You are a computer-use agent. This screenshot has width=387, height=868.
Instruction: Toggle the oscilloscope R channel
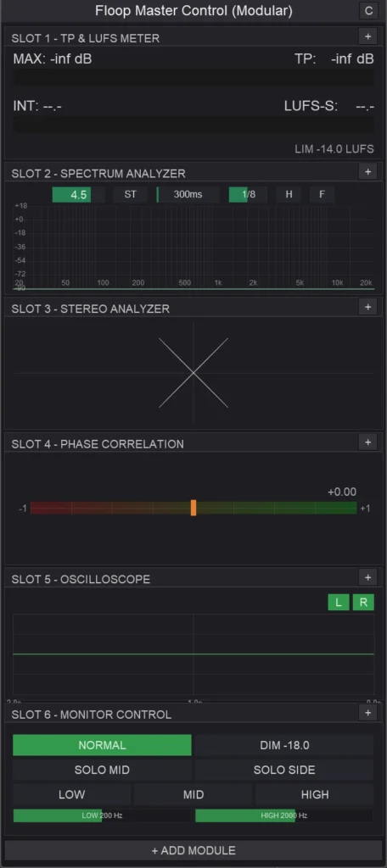click(364, 603)
